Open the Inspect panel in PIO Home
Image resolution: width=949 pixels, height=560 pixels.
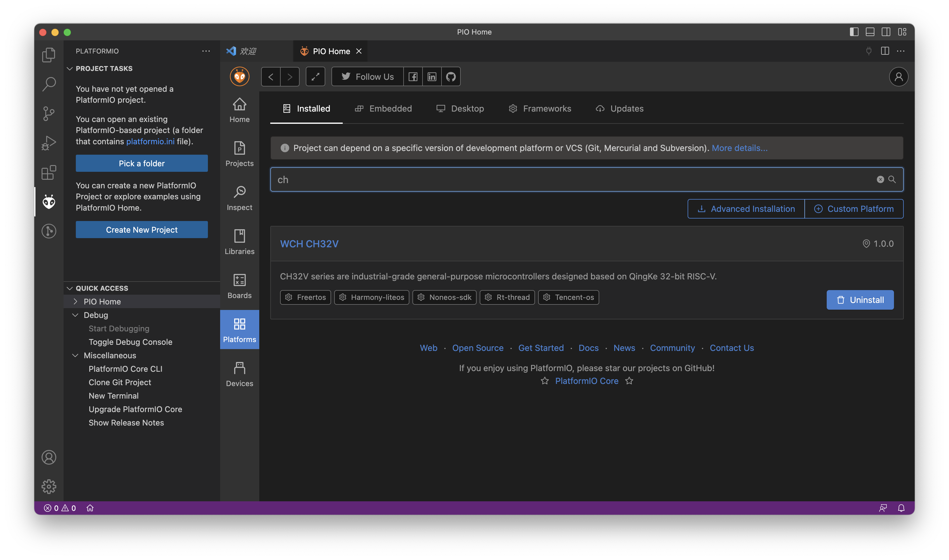239,198
